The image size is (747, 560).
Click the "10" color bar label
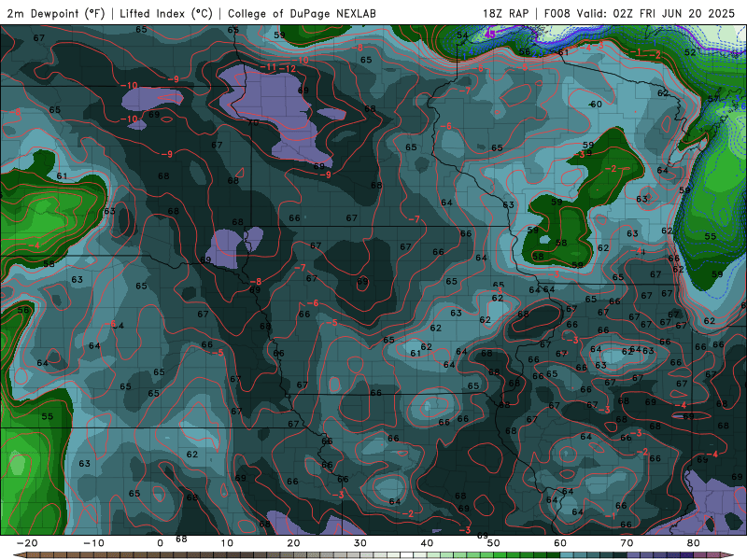[227, 543]
